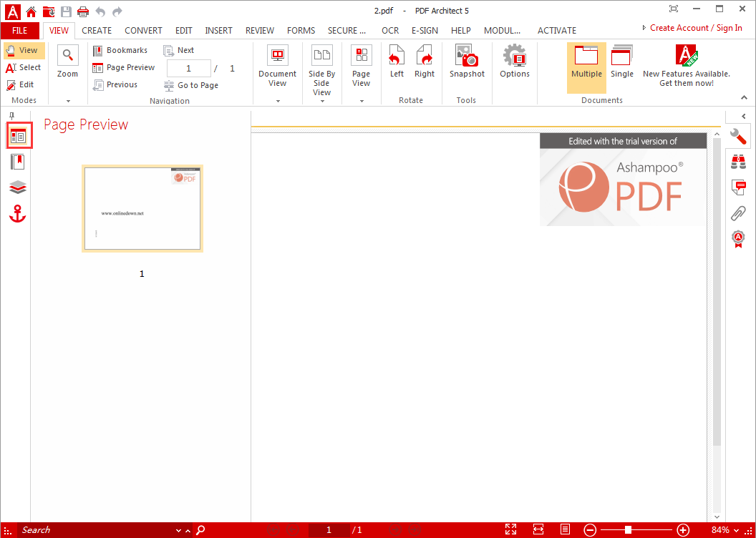Click the binoculars search panel icon
Viewport: 756px width, 538px height.
(738, 162)
